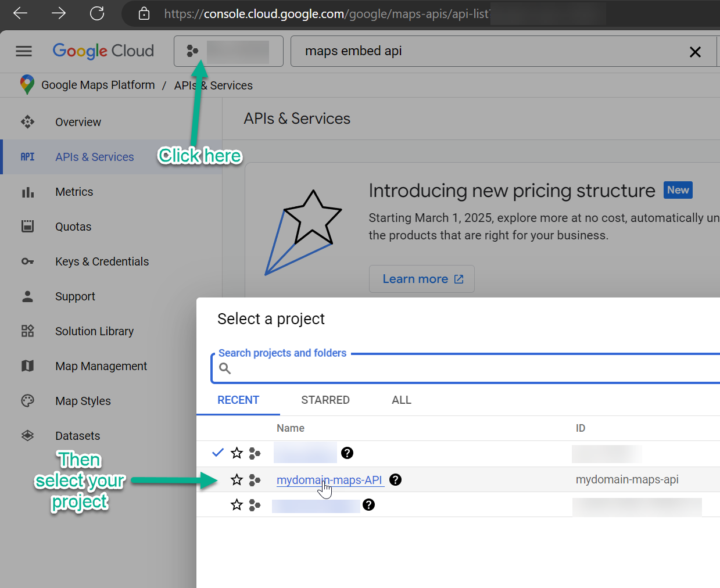
Task: Click the mydomain-maps-api ID text
Action: 627,479
